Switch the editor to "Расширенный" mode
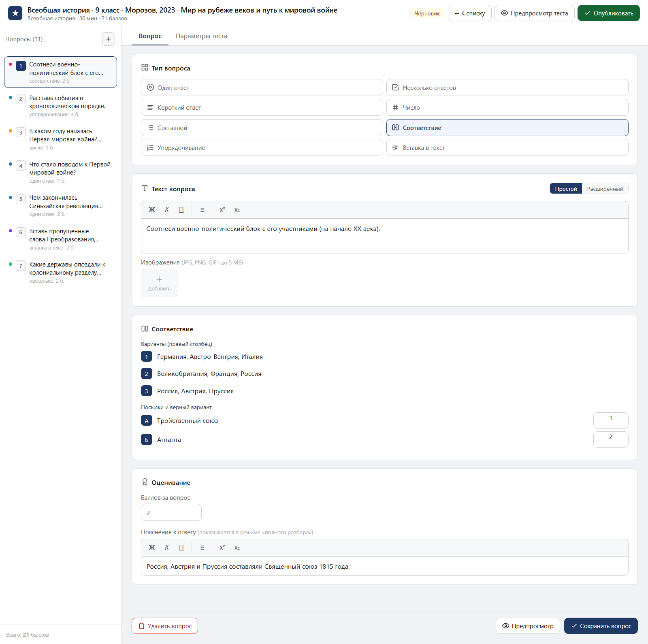The height and width of the screenshot is (644, 648). coord(605,189)
